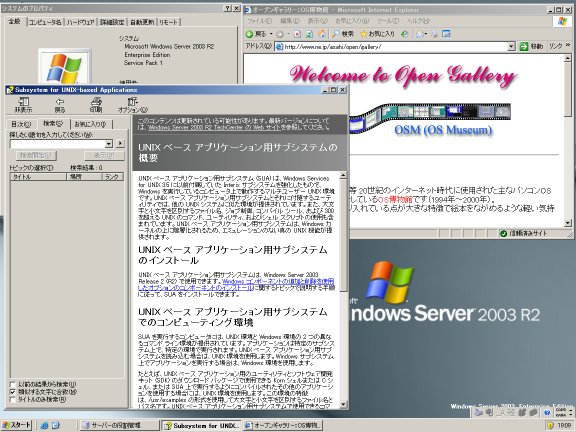Select the Hardware (ハードウェア) tab in System Properties
This screenshot has height=432, width=576.
tap(80, 22)
